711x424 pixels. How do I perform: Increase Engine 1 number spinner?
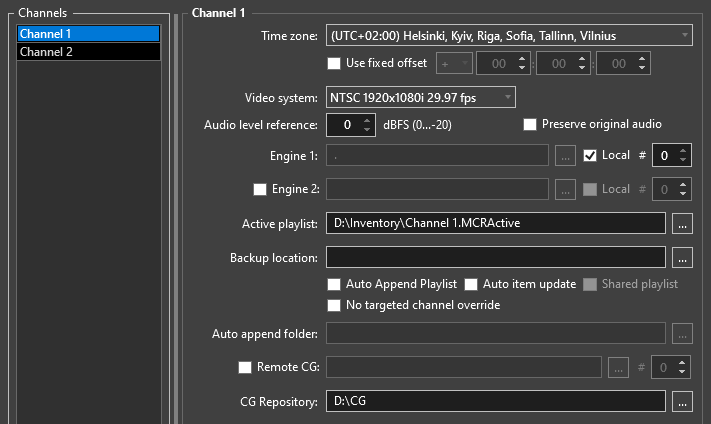(683, 150)
